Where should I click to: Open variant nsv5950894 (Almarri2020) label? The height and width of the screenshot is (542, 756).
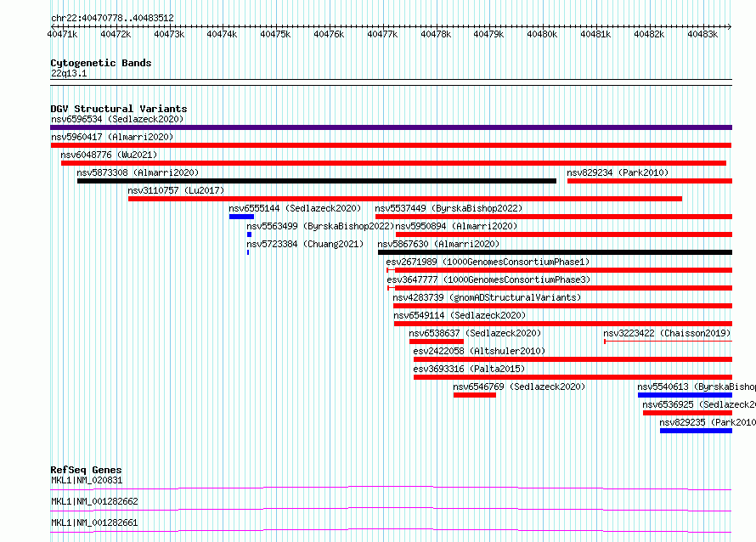(x=456, y=226)
